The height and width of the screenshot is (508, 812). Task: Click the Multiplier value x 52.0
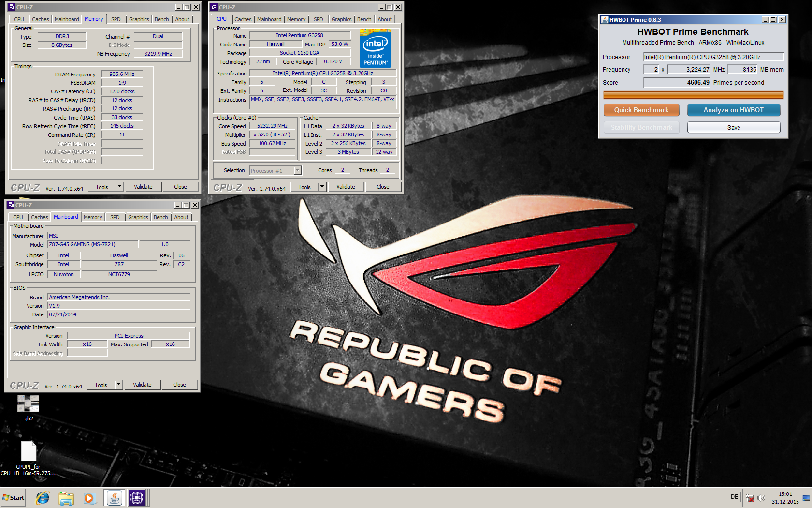pos(272,134)
